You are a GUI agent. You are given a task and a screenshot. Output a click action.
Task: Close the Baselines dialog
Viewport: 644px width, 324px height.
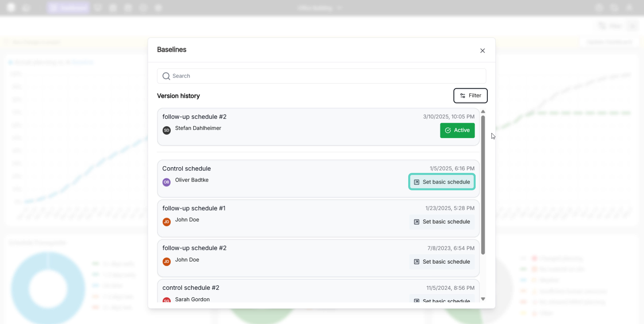(x=482, y=51)
